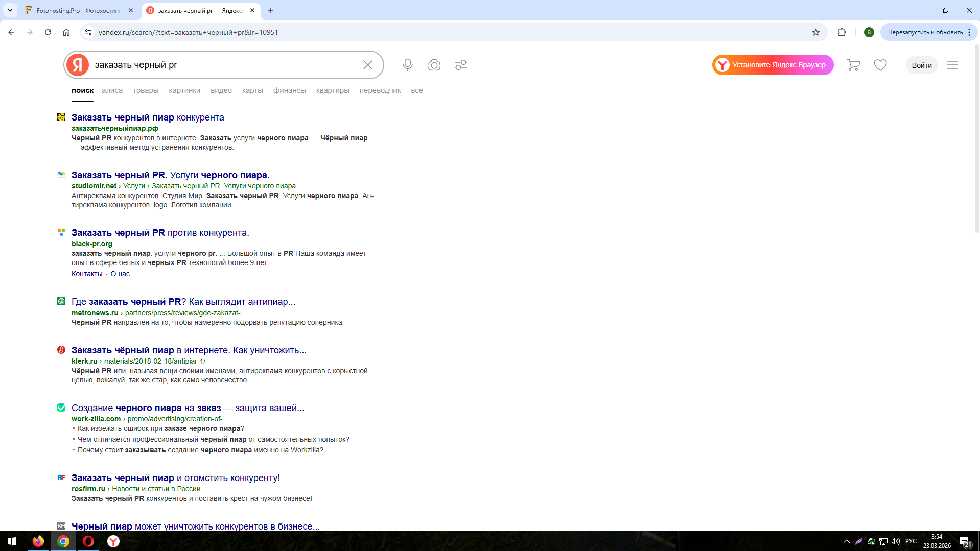Viewport: 980px width, 551px height.
Task: Open the klerk.ru result title
Action: pos(189,350)
